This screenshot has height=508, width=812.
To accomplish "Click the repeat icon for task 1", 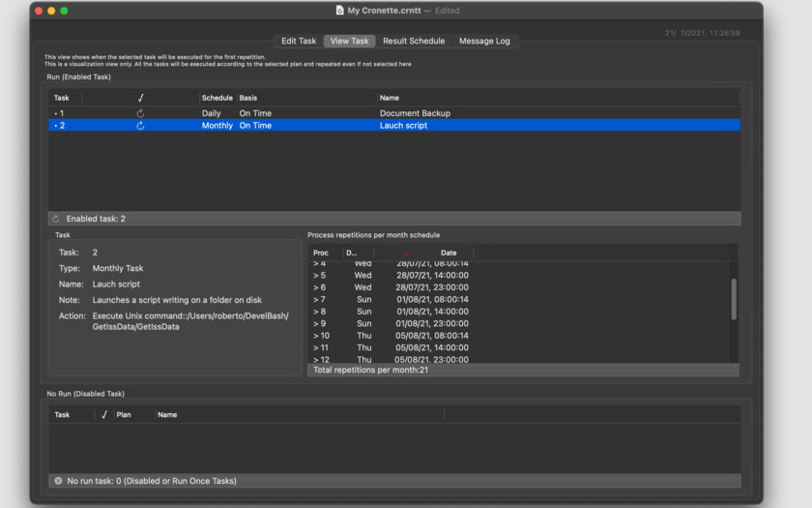I will [x=140, y=113].
